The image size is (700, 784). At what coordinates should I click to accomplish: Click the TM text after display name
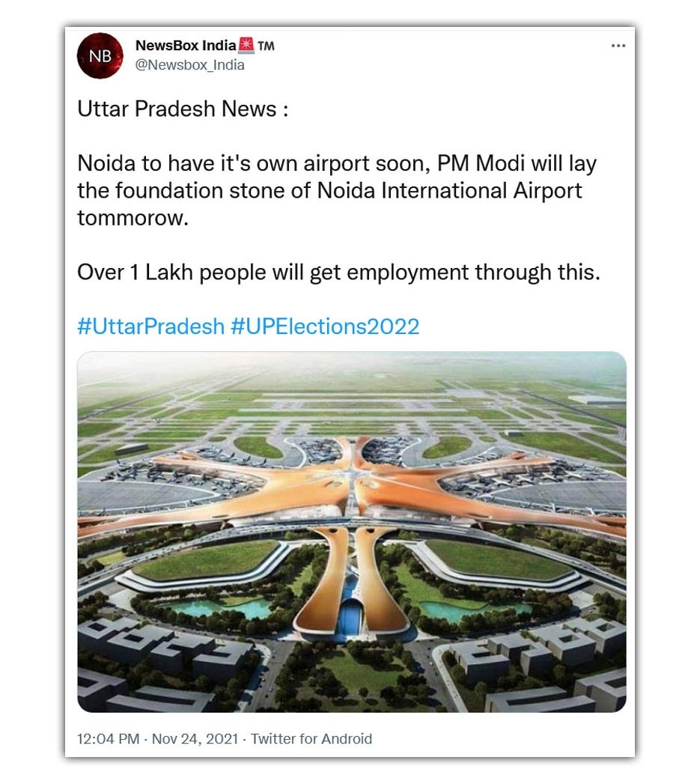click(266, 46)
